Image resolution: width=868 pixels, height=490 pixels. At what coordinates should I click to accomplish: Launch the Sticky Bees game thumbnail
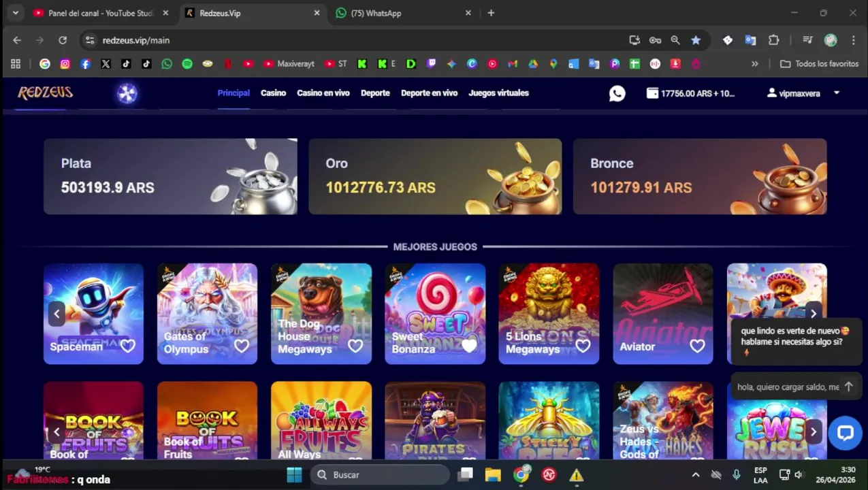click(549, 421)
